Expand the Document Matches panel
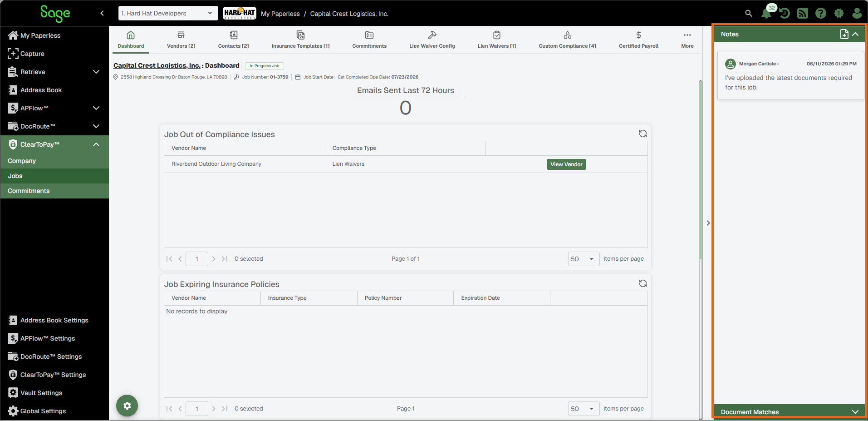Image resolution: width=868 pixels, height=421 pixels. 855,412
